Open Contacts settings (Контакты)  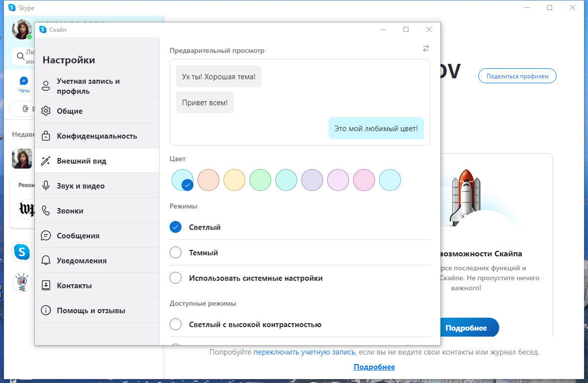point(97,285)
